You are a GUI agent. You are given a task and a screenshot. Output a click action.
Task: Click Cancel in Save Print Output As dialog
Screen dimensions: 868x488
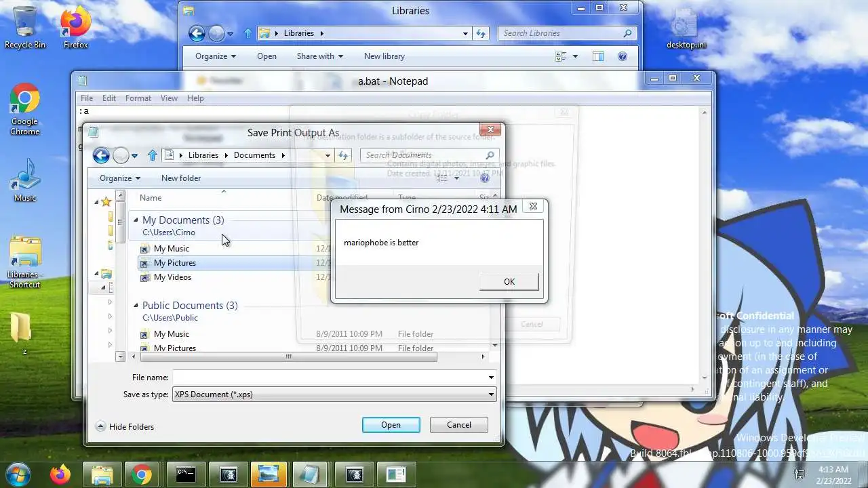(x=459, y=425)
